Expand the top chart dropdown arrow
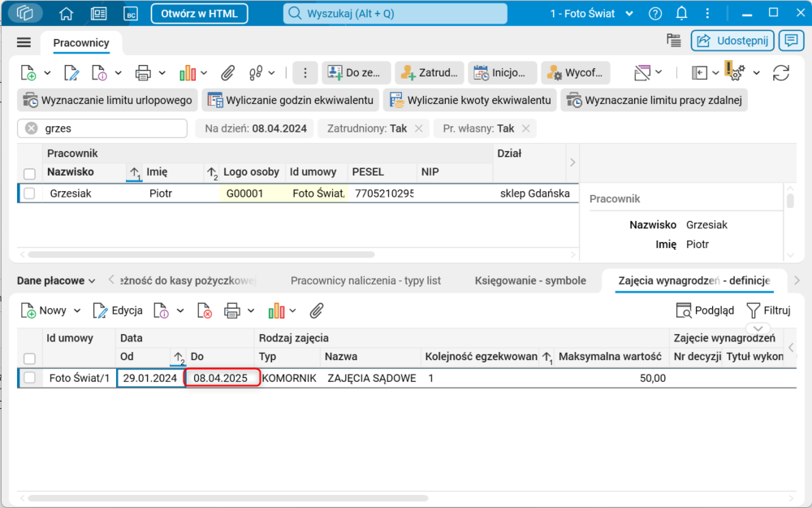812x508 pixels. [204, 73]
